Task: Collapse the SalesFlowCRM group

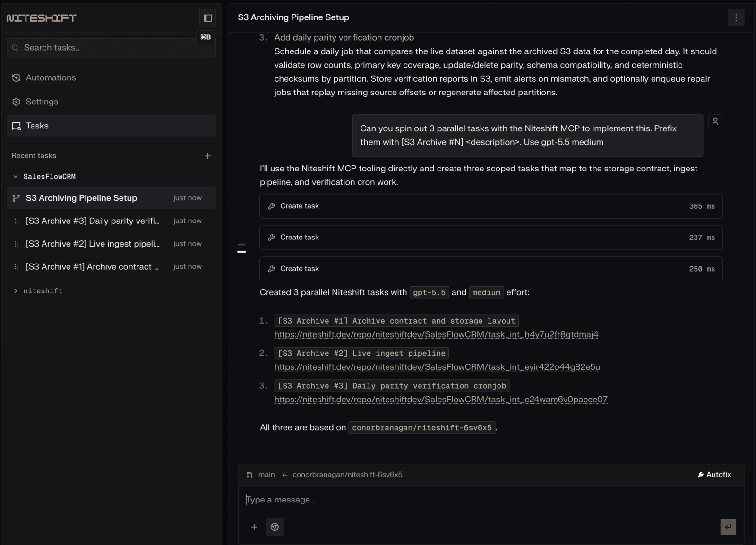Action: tap(16, 177)
